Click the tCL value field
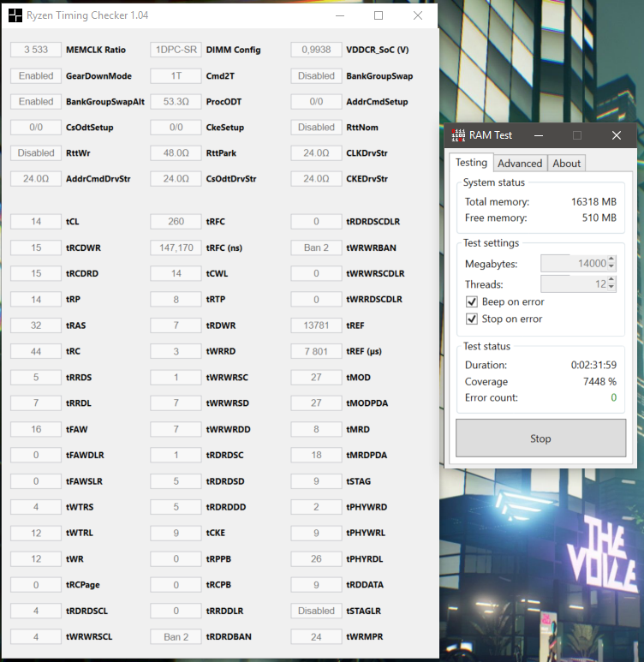The width and height of the screenshot is (644, 662). [36, 222]
